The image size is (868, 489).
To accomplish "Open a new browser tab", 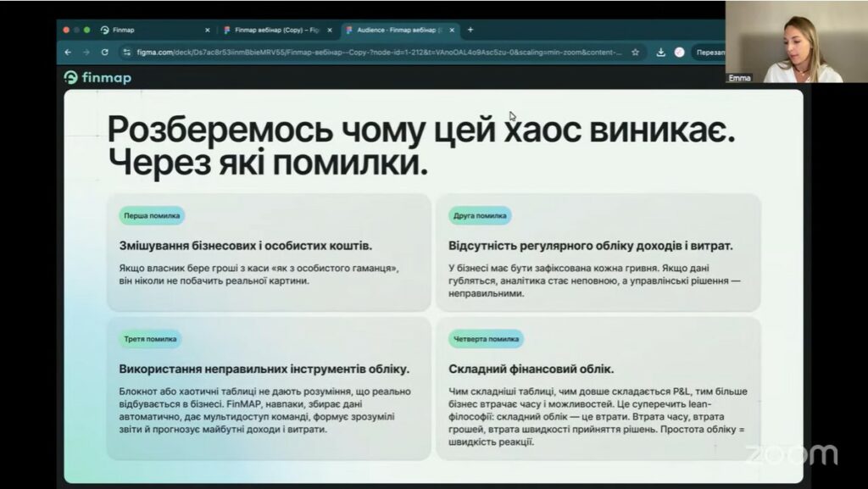I will 470,30.
